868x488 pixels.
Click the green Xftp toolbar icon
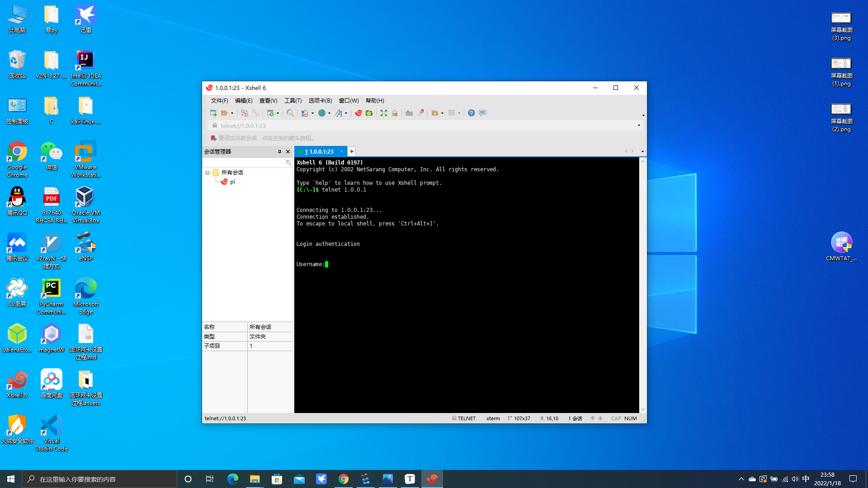coord(369,113)
